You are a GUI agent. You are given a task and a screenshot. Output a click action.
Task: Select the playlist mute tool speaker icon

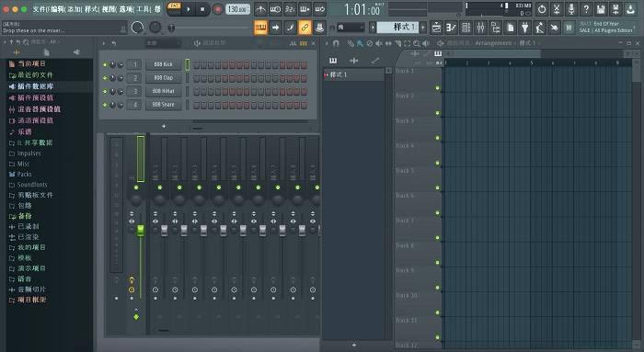coord(379,43)
